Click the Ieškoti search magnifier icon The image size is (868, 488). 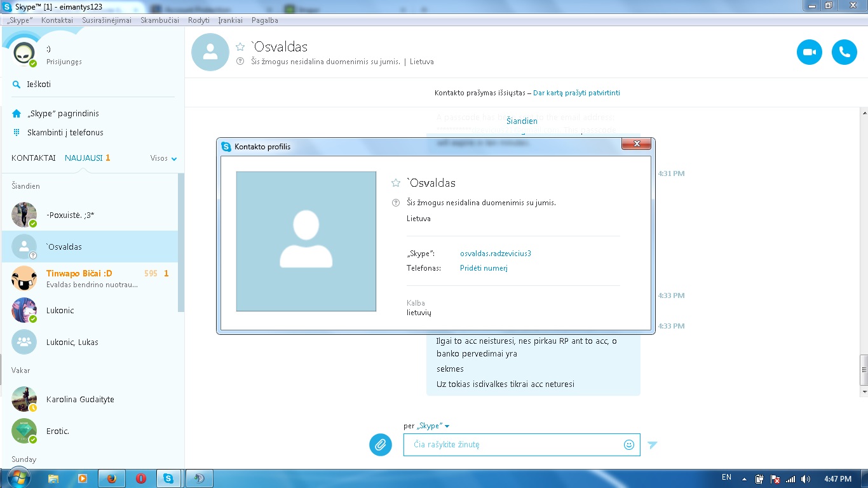point(17,84)
